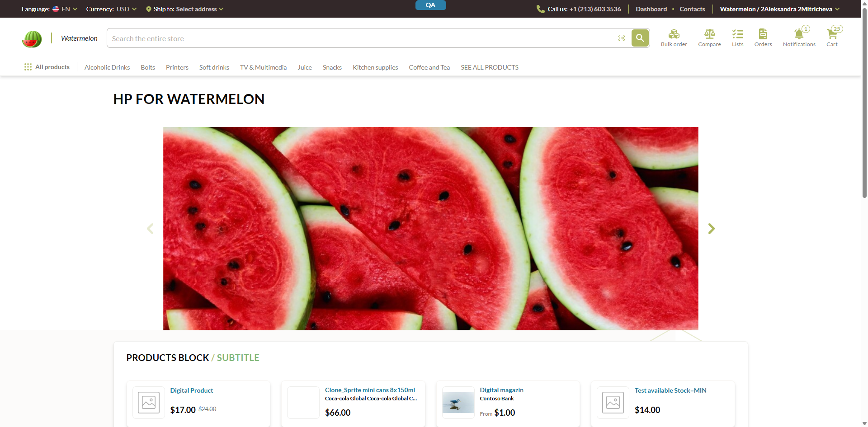Advance the banner carousel with right arrow
Screen dimensions: 868x427
pyautogui.click(x=711, y=229)
